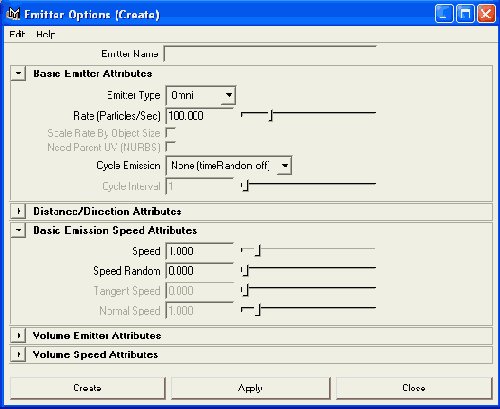
Task: Open the Emitter Type dropdown
Action: (201, 95)
